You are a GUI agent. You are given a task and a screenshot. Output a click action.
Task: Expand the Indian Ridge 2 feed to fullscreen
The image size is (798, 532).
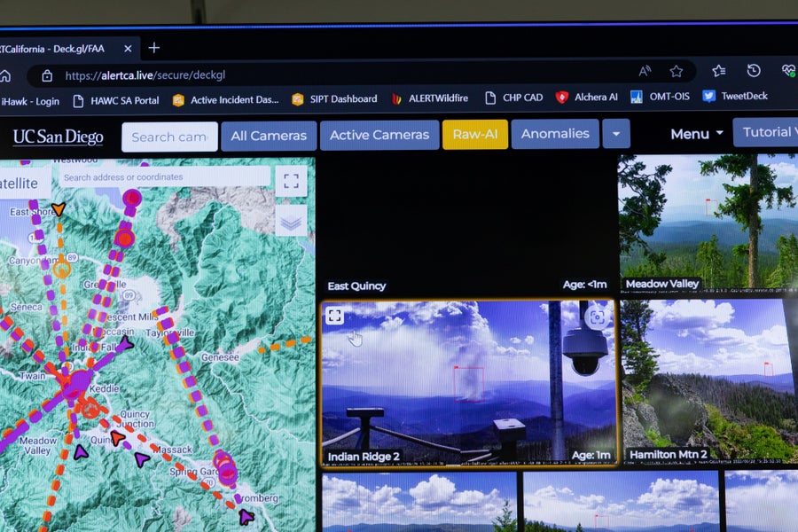[335, 316]
